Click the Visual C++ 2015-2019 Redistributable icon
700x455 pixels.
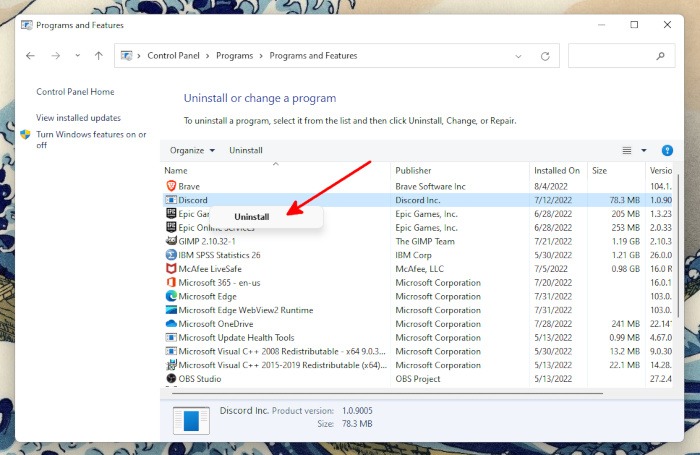[x=171, y=364]
